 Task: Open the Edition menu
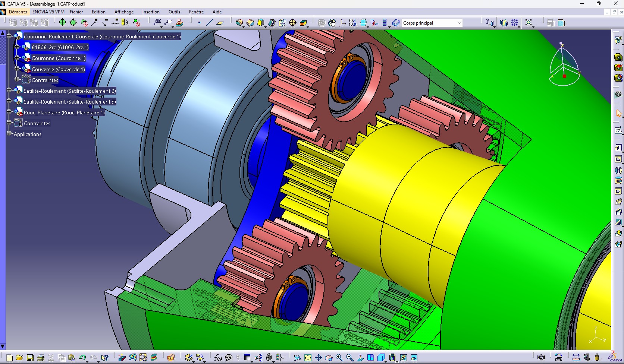[98, 12]
